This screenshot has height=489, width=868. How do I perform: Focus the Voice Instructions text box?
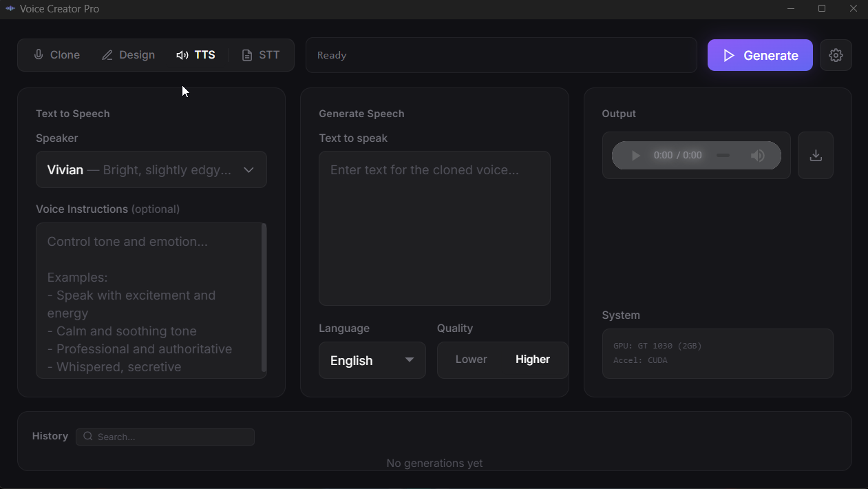point(148,300)
